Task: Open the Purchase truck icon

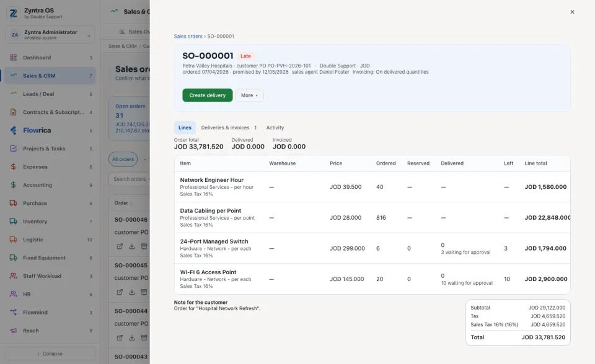Action: click(13, 203)
